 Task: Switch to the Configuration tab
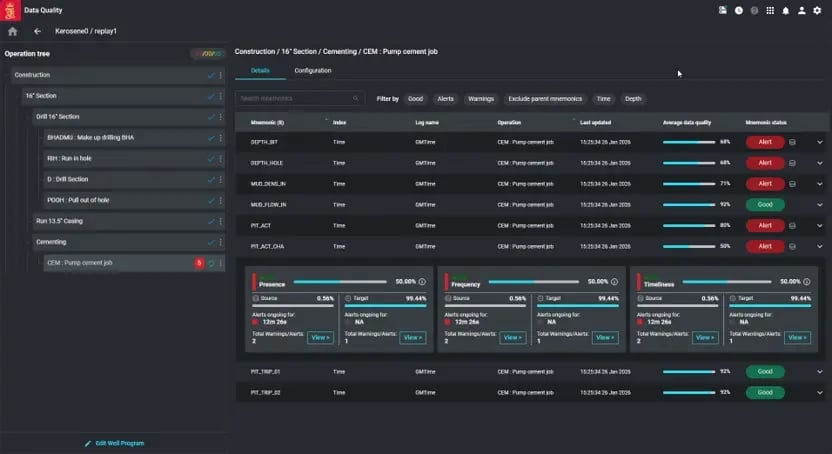point(313,71)
